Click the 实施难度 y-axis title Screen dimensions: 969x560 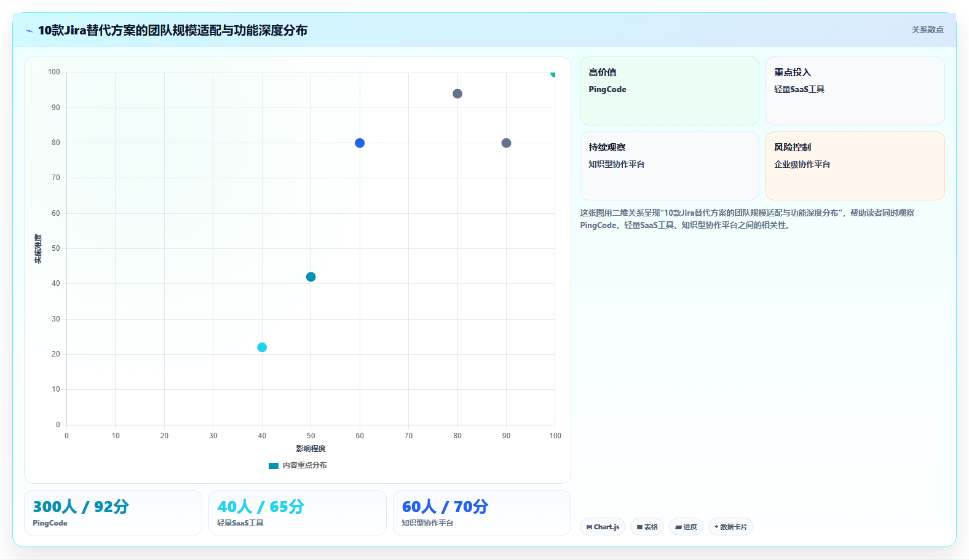click(38, 249)
